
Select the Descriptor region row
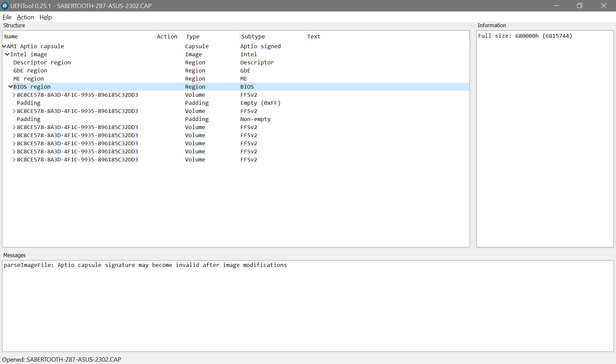(x=236, y=62)
